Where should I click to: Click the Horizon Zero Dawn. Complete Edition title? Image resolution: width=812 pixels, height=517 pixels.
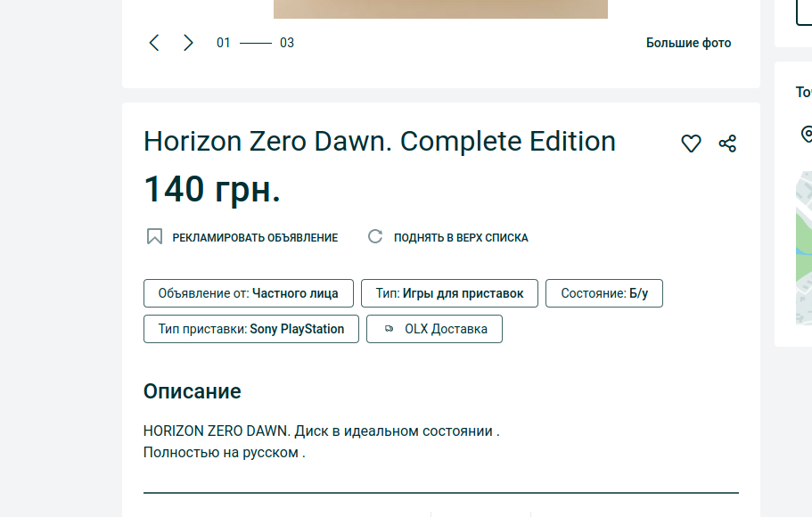(380, 142)
